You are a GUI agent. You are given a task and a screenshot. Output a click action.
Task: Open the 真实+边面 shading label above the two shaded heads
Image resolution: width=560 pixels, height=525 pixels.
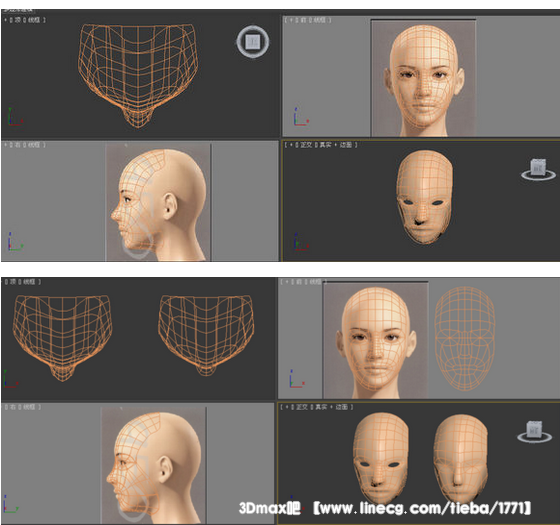(331, 407)
